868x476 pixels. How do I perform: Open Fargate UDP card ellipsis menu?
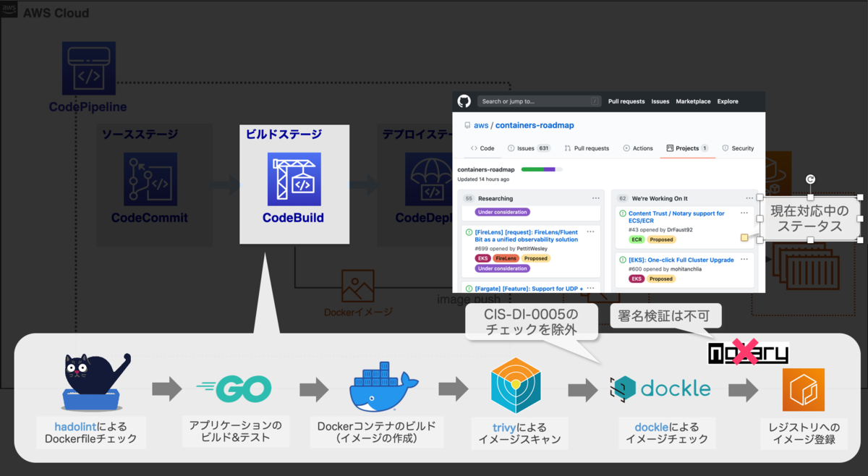590,288
